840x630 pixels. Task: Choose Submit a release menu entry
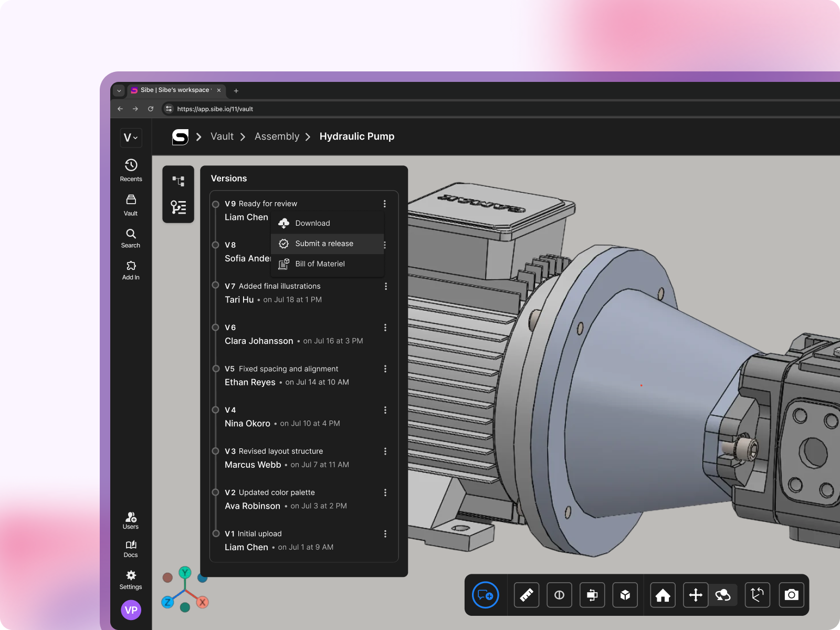point(328,244)
